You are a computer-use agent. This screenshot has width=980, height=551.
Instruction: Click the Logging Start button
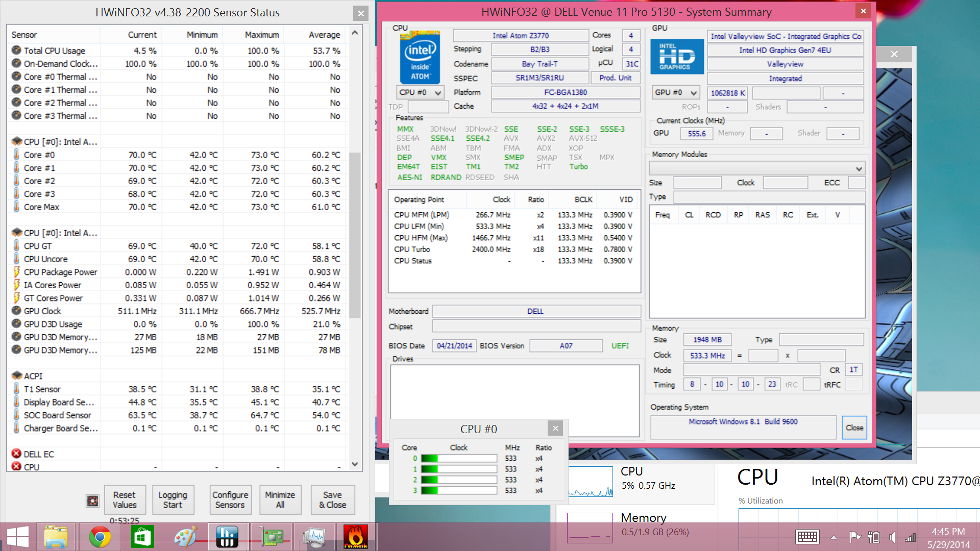[173, 500]
